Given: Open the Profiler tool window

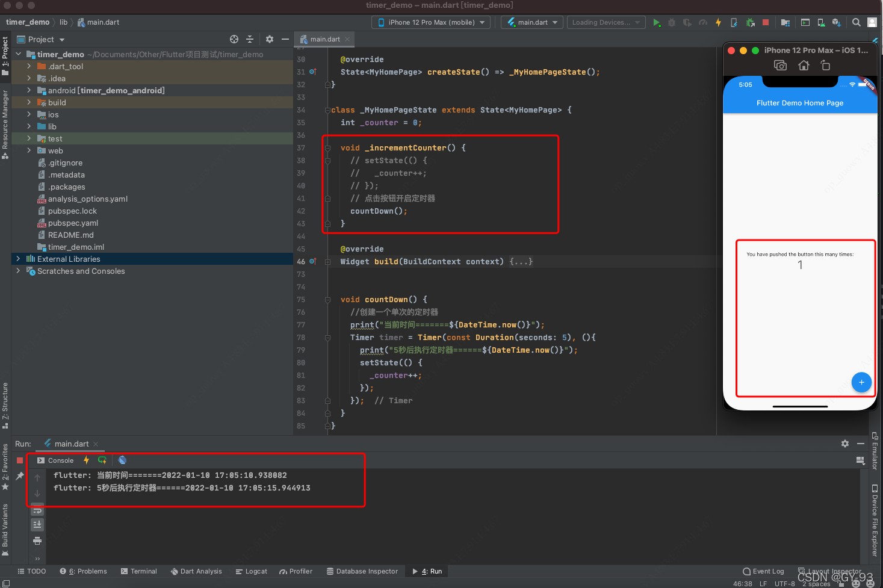Looking at the screenshot, I should (296, 571).
